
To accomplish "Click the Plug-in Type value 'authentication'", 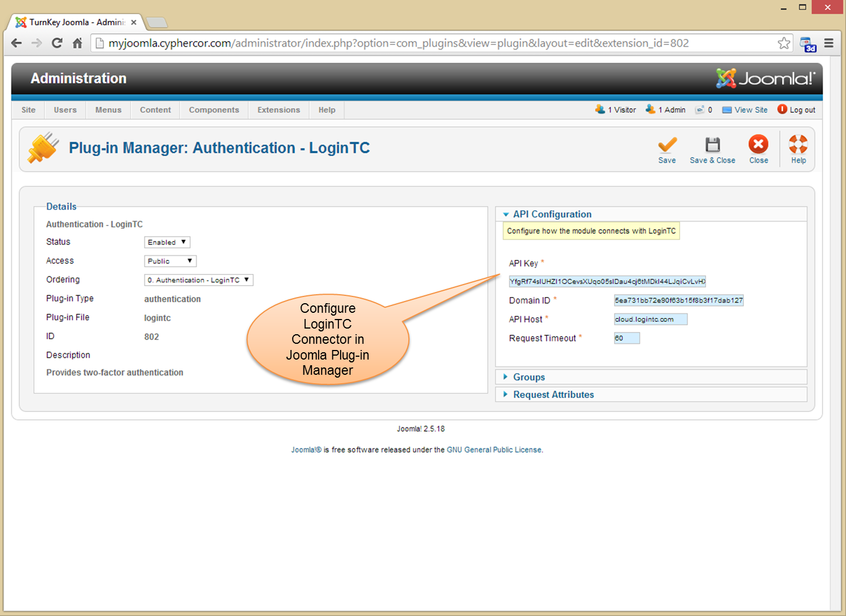I will tap(173, 299).
